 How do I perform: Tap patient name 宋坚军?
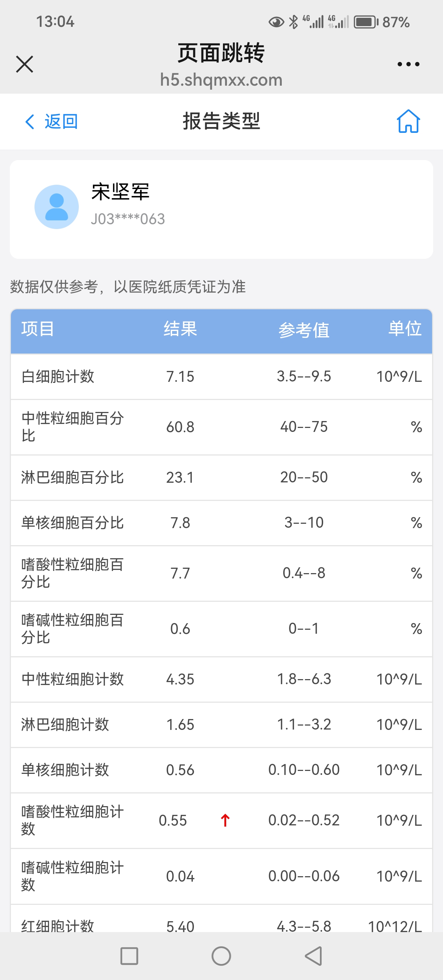click(x=120, y=191)
